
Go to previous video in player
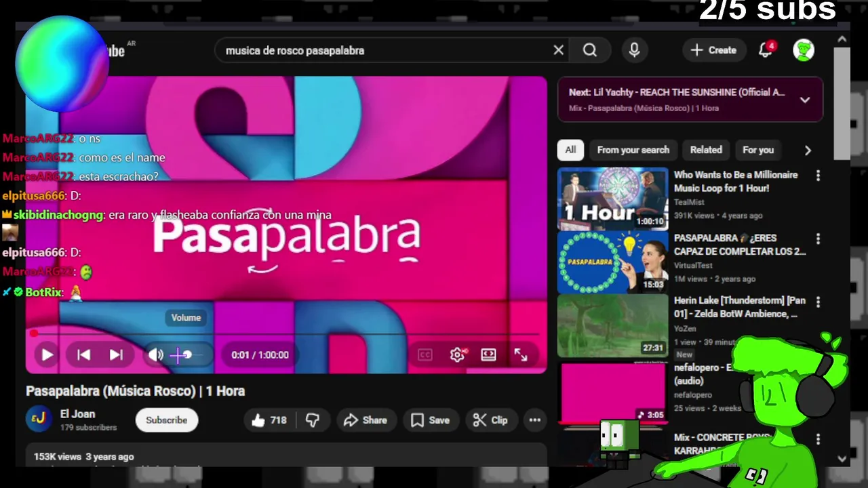[83, 354]
